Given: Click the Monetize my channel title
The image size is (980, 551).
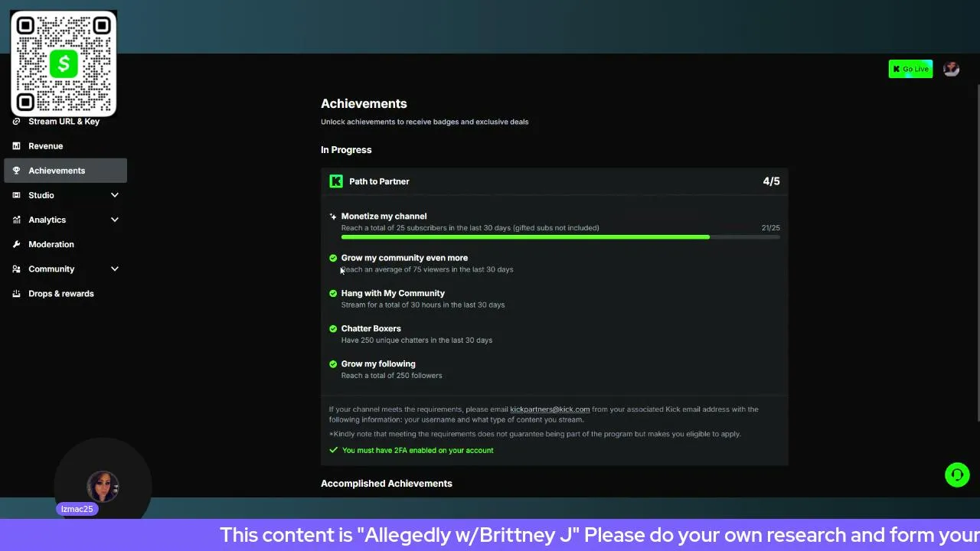Looking at the screenshot, I should click(384, 217).
